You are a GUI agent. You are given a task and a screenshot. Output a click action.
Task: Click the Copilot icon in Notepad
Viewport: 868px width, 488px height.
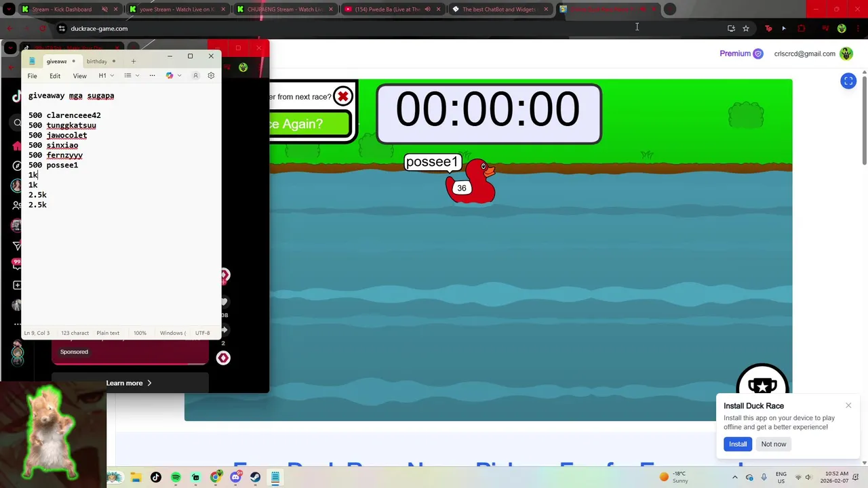tap(170, 76)
